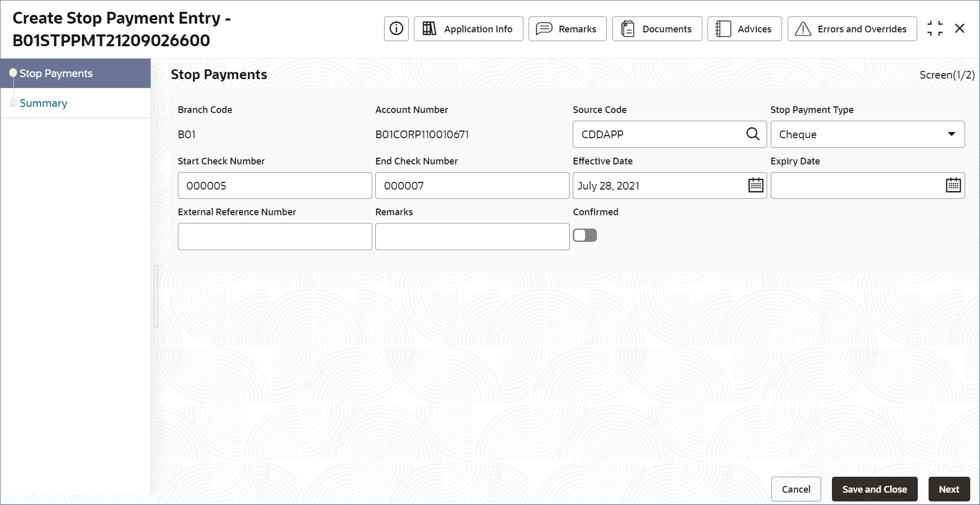Close the Stop Payment Entry window
Viewport: 980px width, 505px height.
(x=959, y=28)
